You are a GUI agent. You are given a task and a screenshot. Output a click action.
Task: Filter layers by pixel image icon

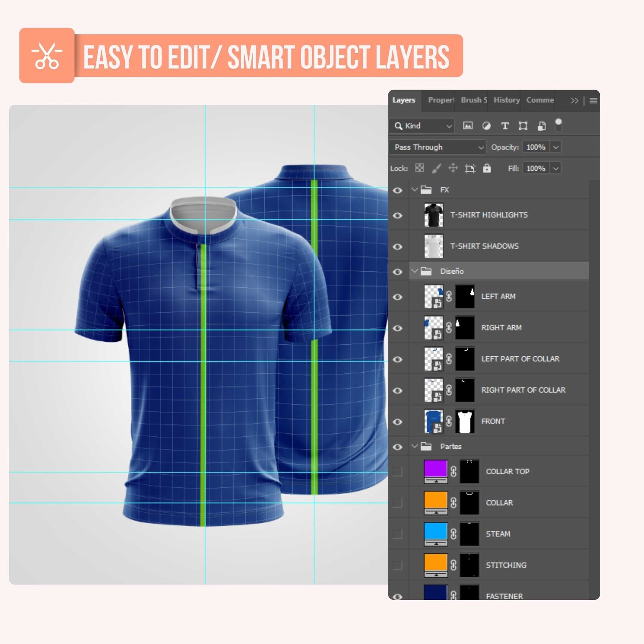[x=468, y=126]
